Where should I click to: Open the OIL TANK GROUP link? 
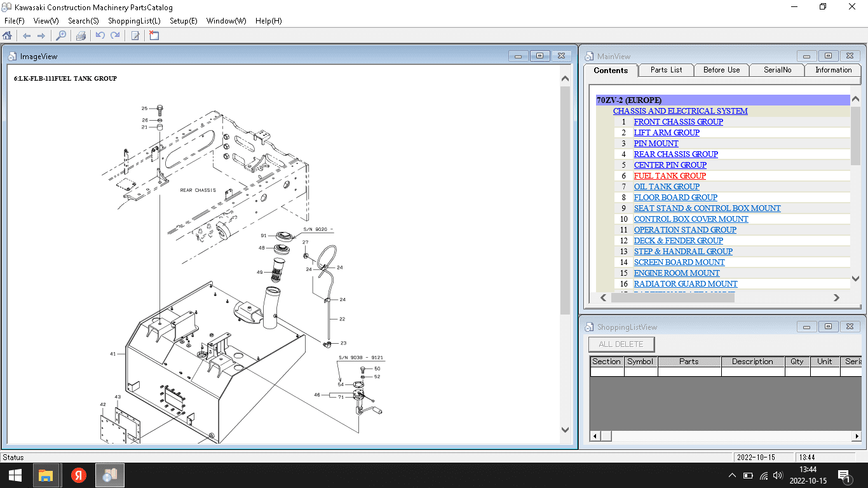[x=667, y=187]
